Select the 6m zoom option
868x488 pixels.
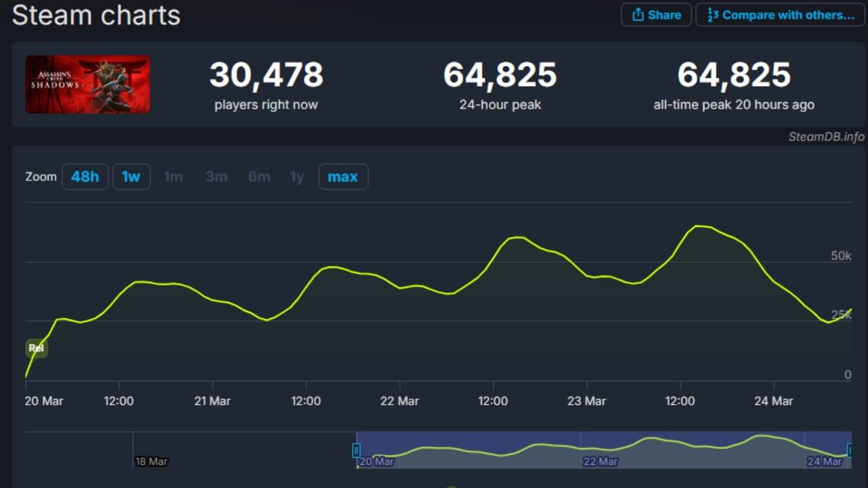pyautogui.click(x=259, y=176)
